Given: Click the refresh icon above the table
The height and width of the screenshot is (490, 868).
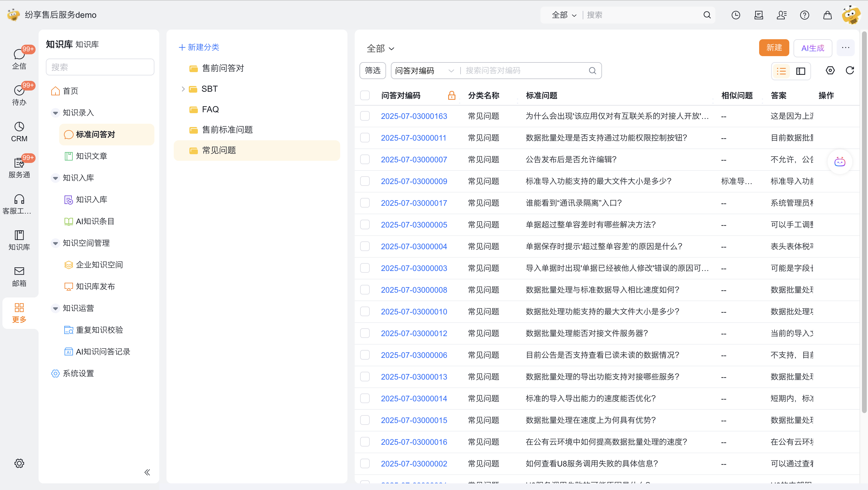Looking at the screenshot, I should [x=850, y=70].
